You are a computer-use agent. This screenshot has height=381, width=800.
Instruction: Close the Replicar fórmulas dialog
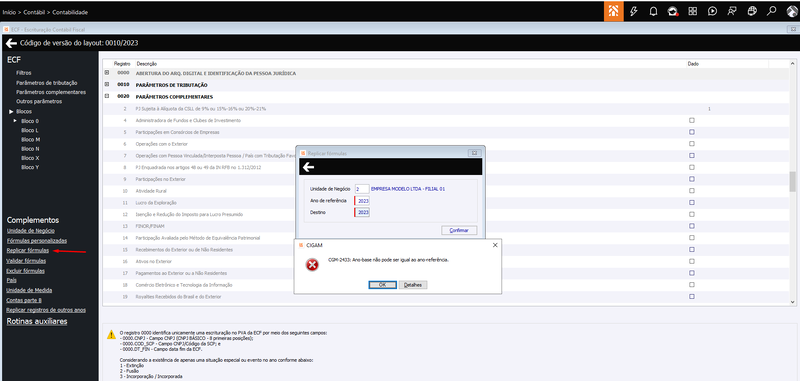474,153
